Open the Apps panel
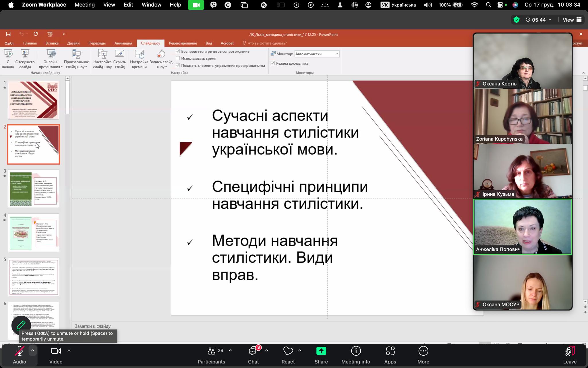 (390, 351)
